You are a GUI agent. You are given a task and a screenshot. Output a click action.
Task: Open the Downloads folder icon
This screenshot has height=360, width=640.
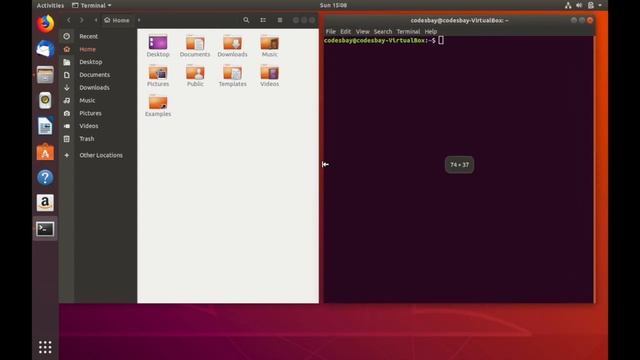tap(232, 46)
